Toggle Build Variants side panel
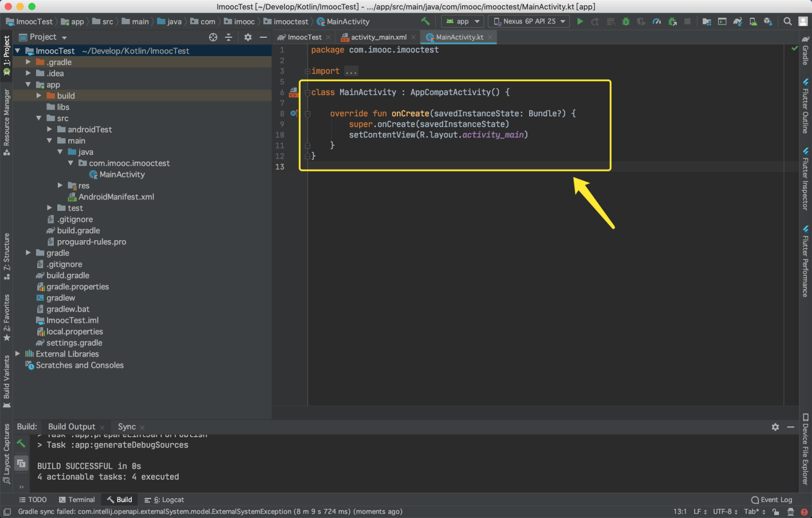Screen dimensions: 812x518 point(7,382)
